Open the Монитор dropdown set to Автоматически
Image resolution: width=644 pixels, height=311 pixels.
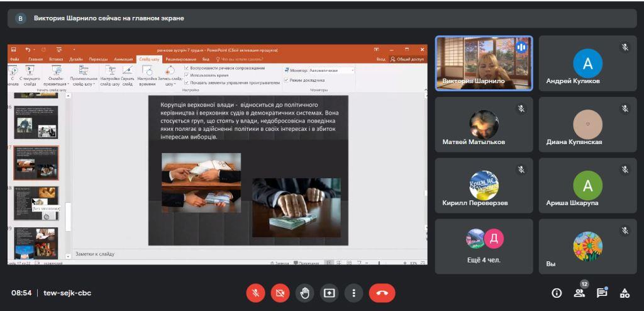(331, 71)
